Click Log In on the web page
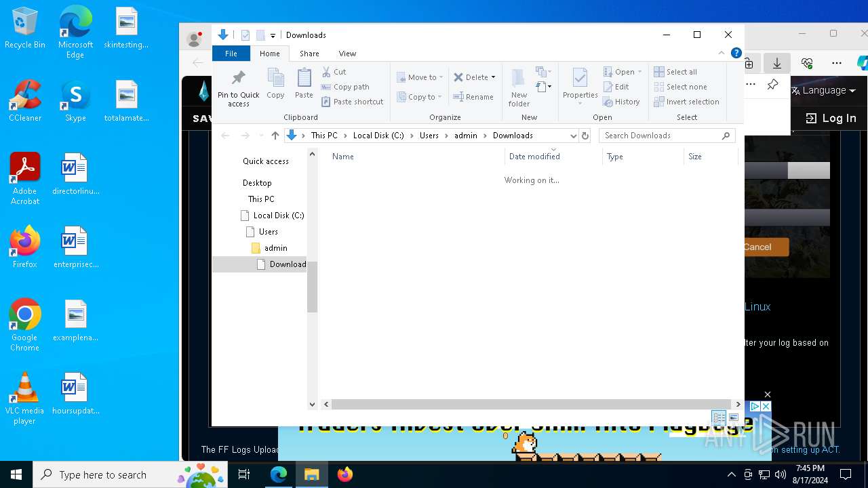 click(831, 118)
